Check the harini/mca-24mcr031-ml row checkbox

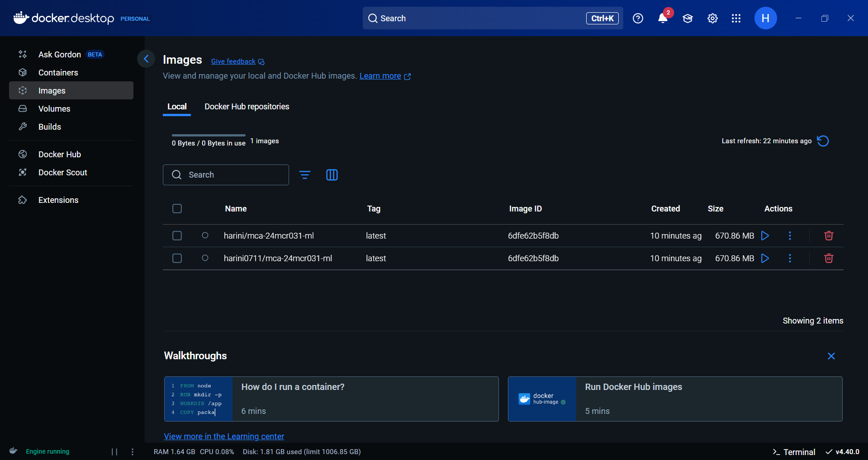[177, 235]
